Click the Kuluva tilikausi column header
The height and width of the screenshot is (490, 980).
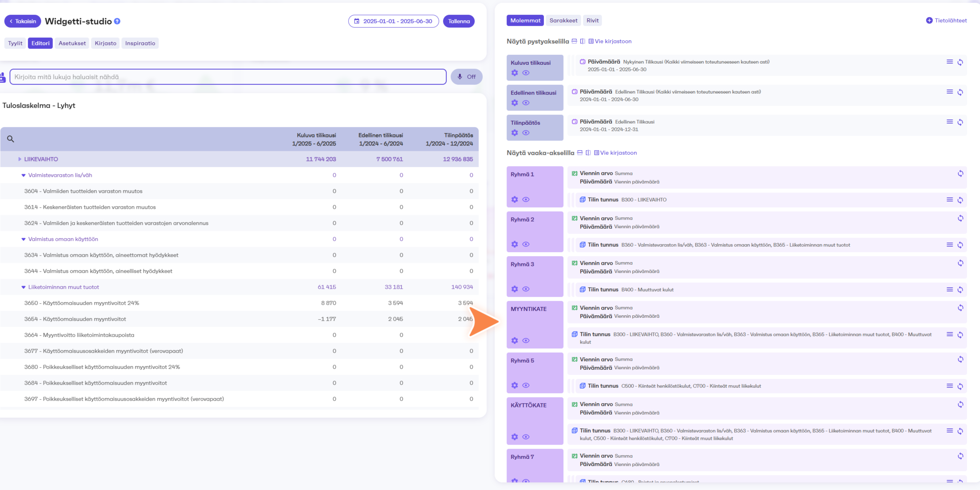click(x=314, y=139)
